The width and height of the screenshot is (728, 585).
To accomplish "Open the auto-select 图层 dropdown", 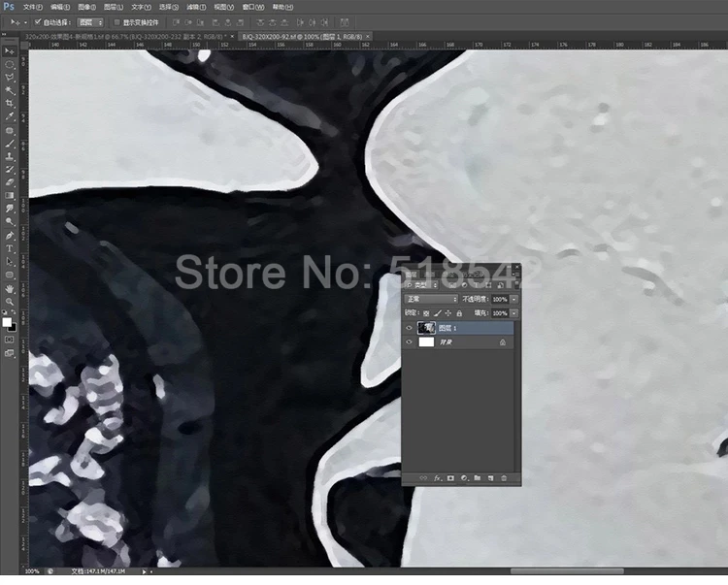I will point(90,22).
